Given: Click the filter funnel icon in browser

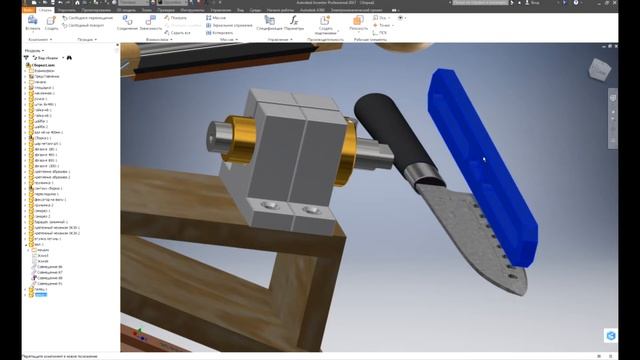Looking at the screenshot, I should pos(27,58).
